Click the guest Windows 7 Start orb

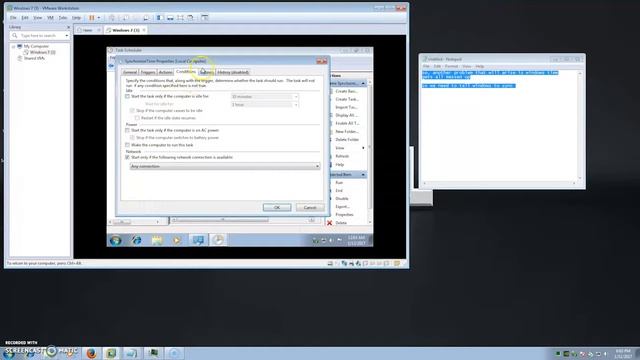click(116, 240)
